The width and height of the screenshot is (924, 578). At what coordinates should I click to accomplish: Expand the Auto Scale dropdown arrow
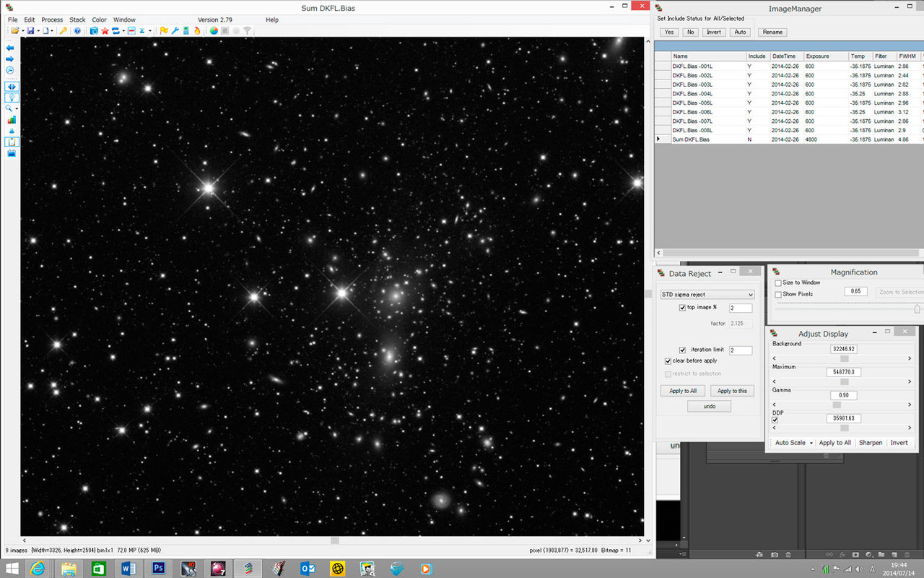811,443
